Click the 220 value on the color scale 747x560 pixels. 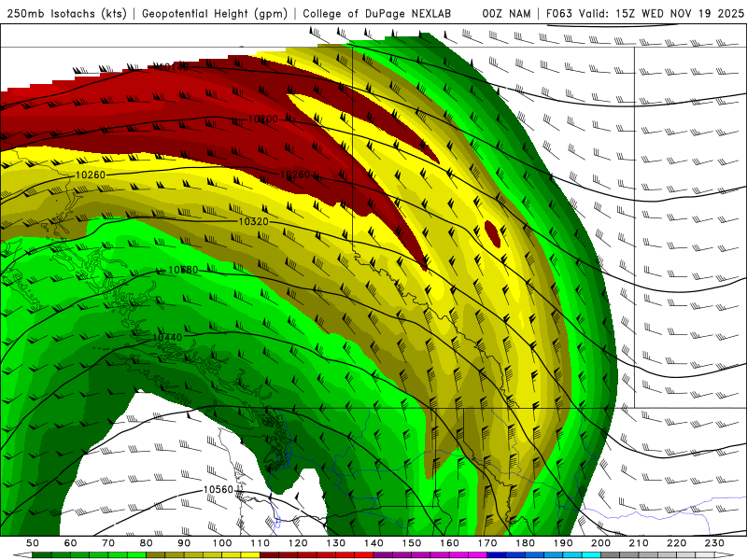tap(676, 543)
